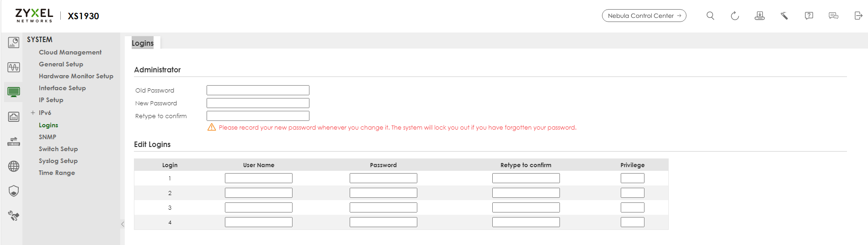Open SNMP in the System menu
Viewport: 868px width, 245px height.
tap(48, 137)
